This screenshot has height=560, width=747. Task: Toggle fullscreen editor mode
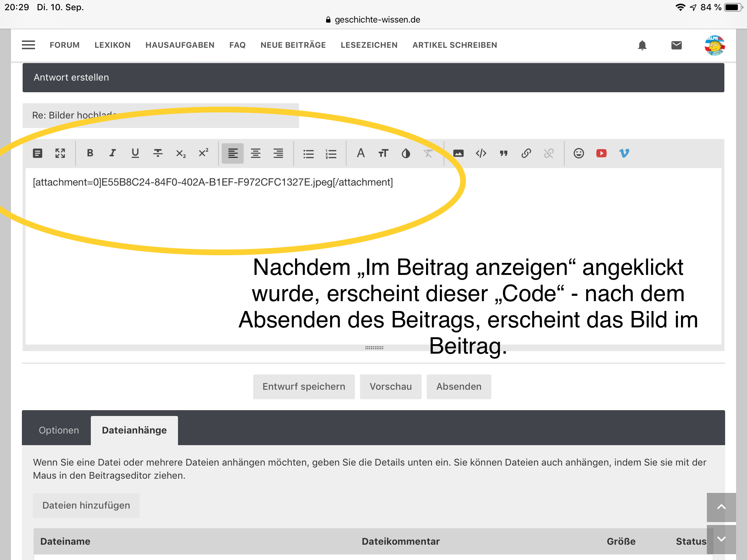pos(60,153)
